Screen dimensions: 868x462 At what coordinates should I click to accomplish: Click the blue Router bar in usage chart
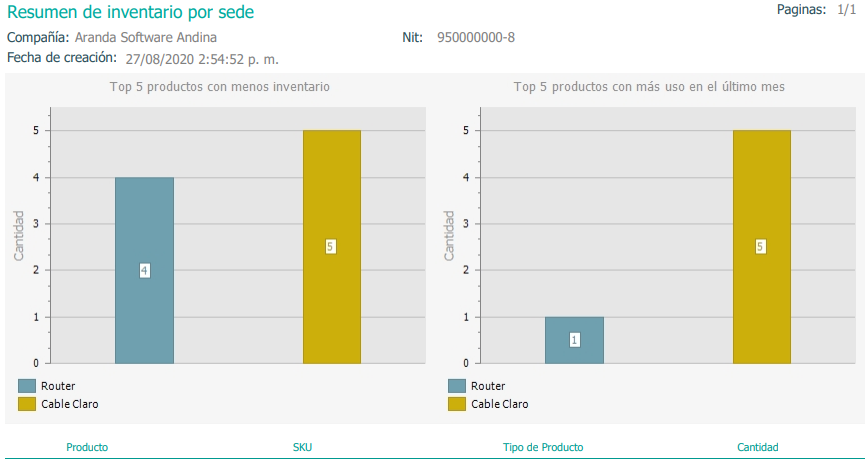574,340
